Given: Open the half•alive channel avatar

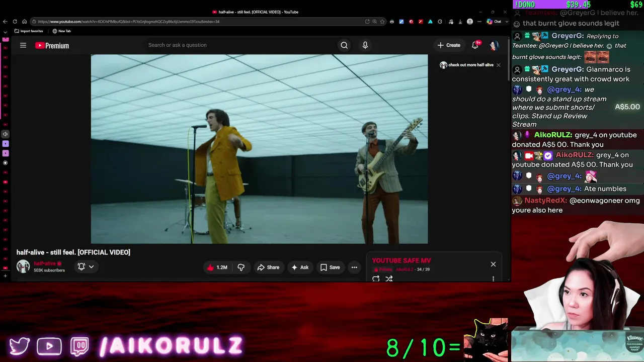Looking at the screenshot, I should click(23, 266).
